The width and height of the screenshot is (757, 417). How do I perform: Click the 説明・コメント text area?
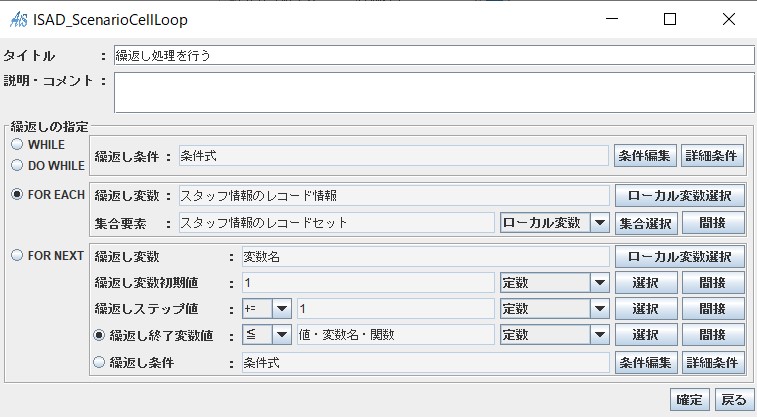tap(434, 93)
